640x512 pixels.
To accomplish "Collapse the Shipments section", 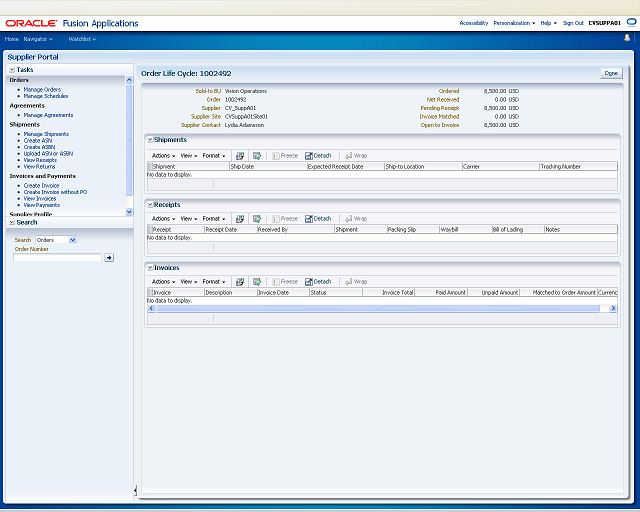I will click(150, 140).
